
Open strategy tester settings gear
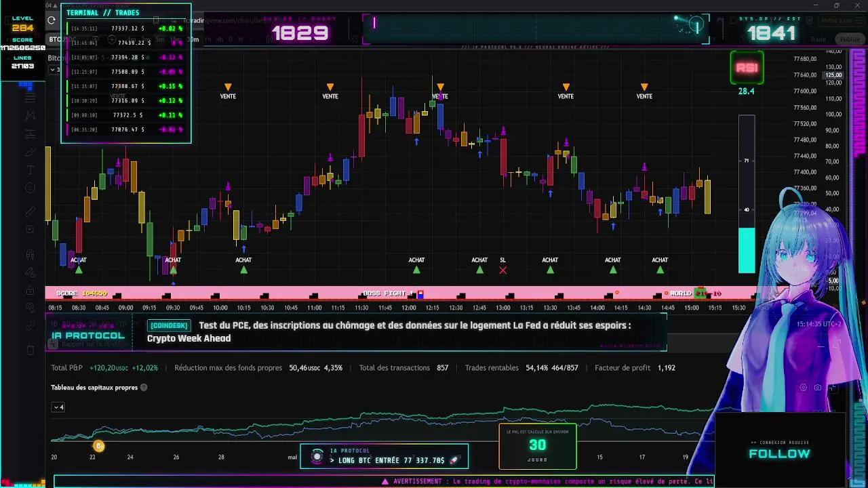(804, 388)
